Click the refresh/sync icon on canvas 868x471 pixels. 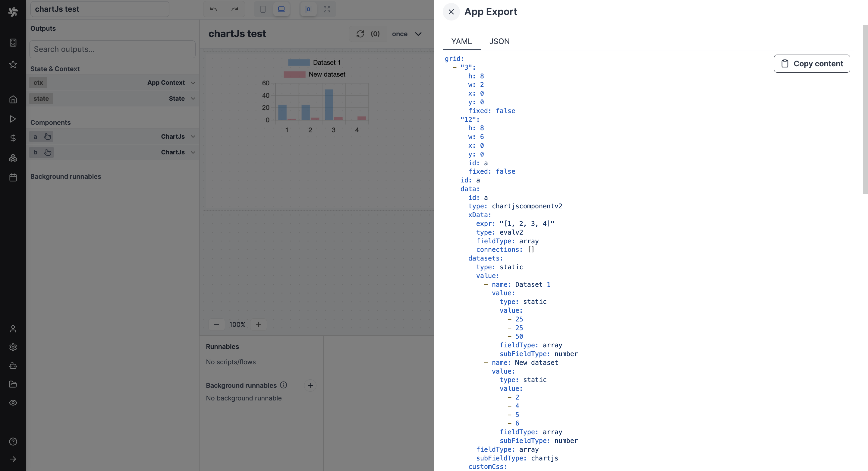[x=360, y=34]
